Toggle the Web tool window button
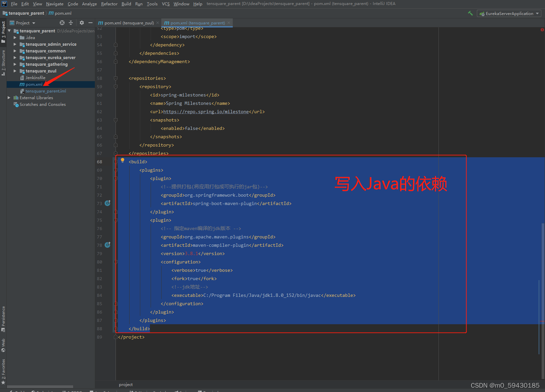This screenshot has height=392, width=545. [x=3, y=346]
